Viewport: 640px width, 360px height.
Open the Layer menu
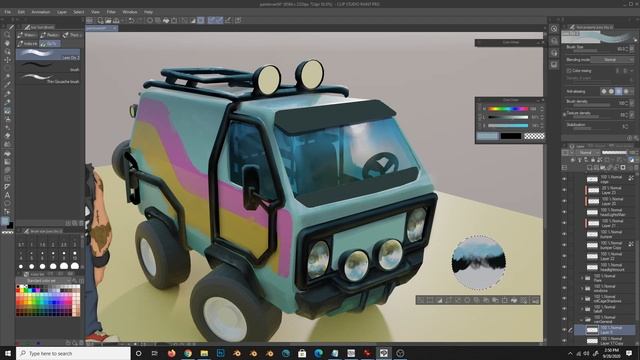point(62,12)
